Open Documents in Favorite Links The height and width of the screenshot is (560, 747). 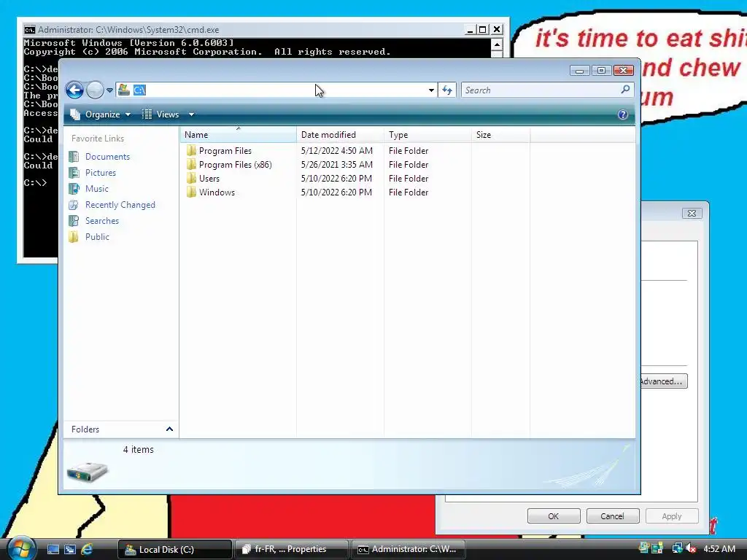coord(107,157)
